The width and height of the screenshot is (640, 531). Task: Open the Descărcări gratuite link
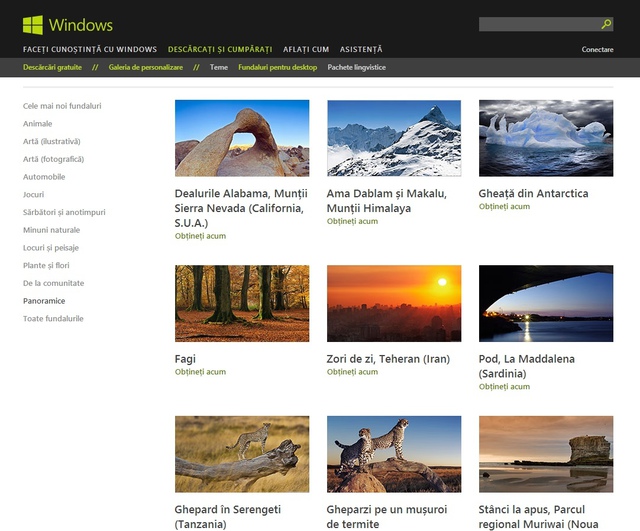54,67
